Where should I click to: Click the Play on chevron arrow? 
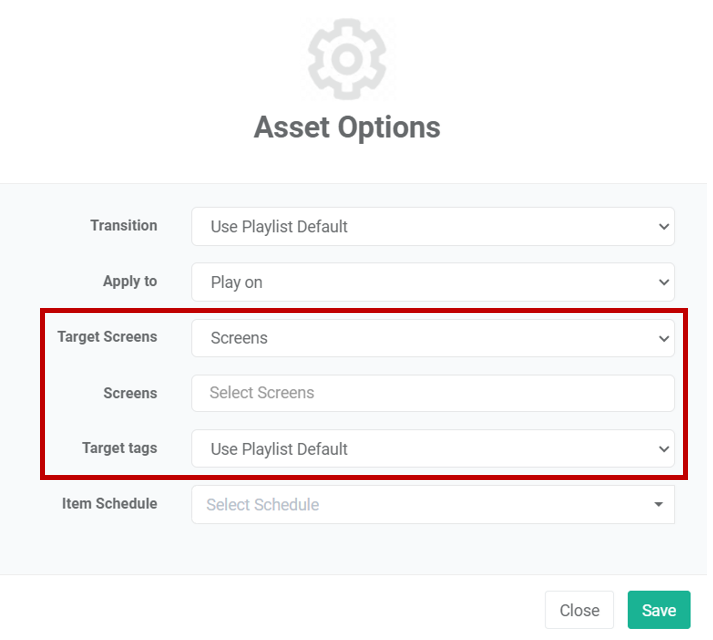[663, 282]
